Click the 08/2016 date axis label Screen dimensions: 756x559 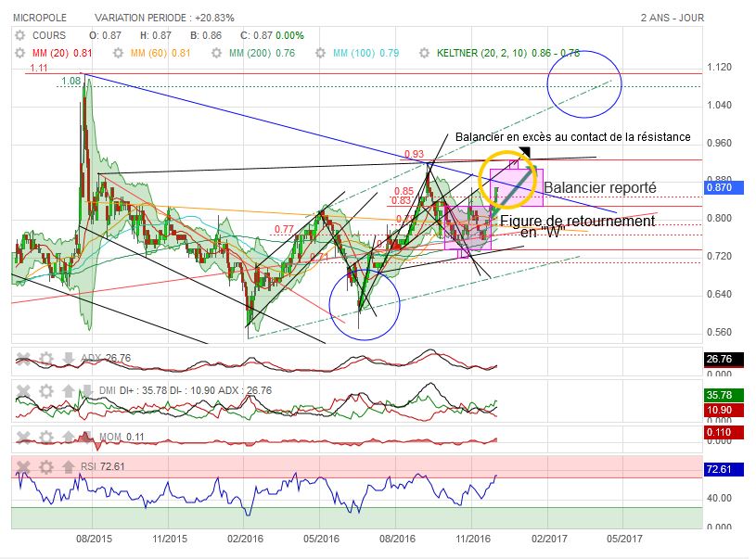[397, 539]
